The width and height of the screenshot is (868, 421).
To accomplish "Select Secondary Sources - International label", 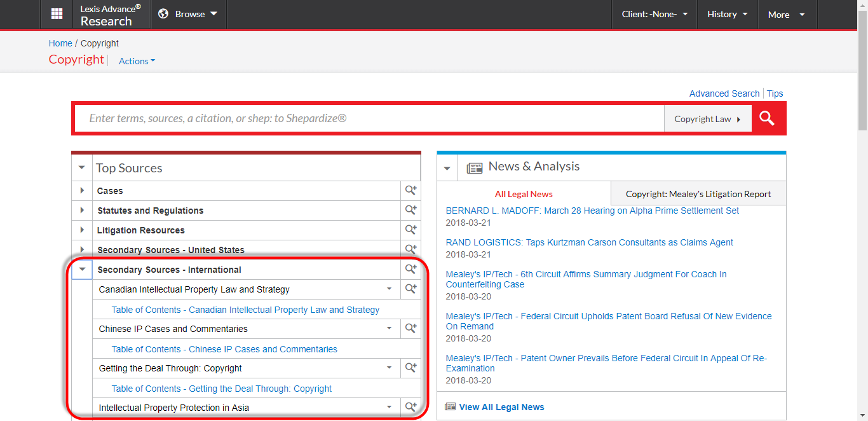I will (x=170, y=270).
